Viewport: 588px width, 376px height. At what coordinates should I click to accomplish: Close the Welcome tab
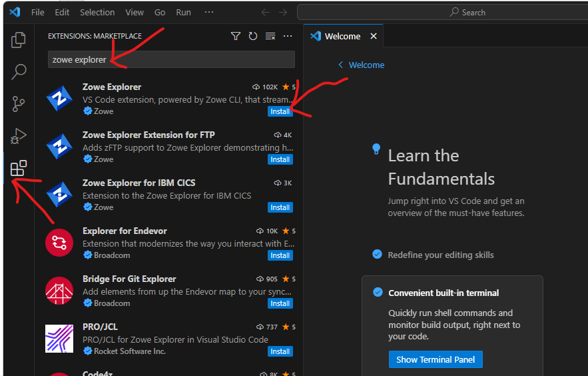[x=374, y=36]
